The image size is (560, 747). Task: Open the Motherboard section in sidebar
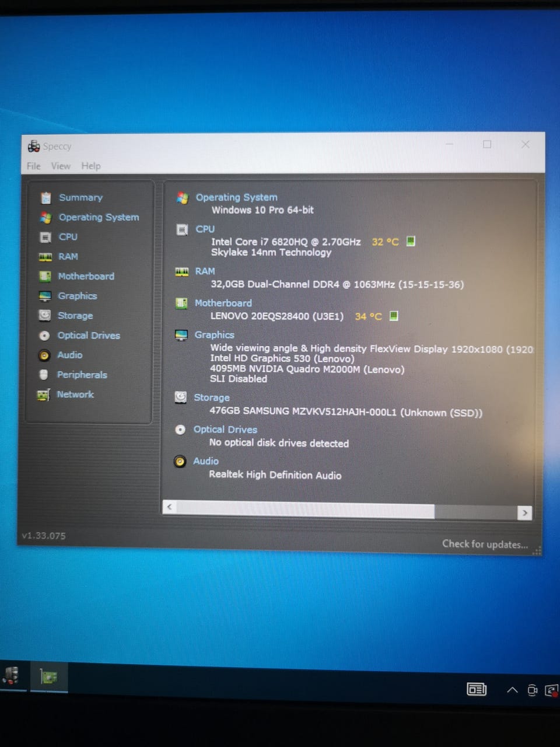point(86,276)
